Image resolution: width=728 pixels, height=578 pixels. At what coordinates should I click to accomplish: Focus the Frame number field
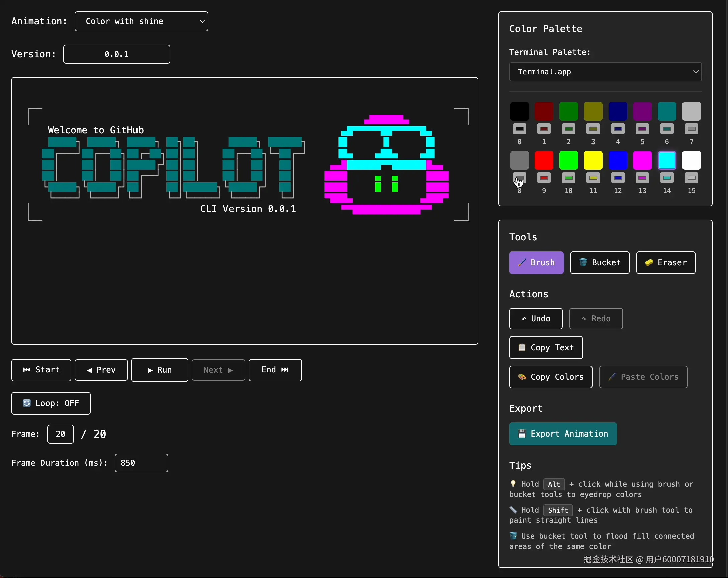pos(61,434)
